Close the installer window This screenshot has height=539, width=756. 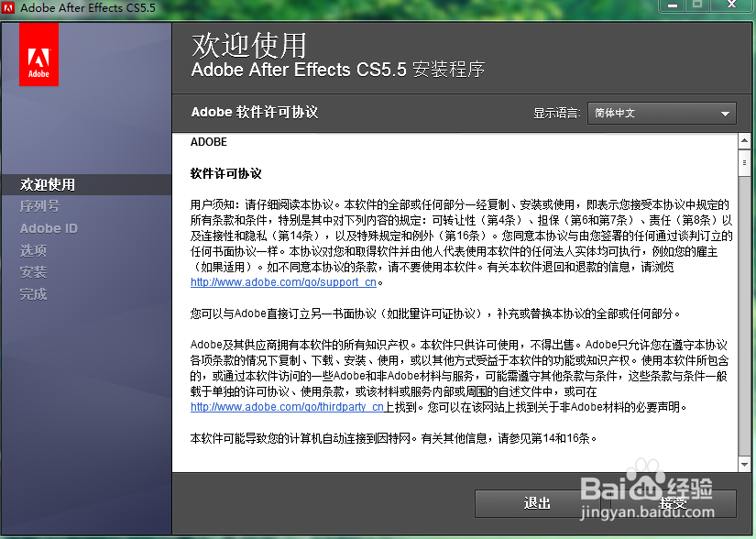point(732,5)
